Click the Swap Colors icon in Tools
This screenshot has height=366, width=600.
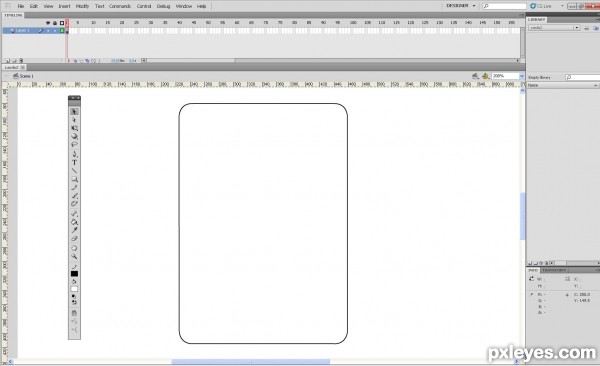pyautogui.click(x=75, y=302)
